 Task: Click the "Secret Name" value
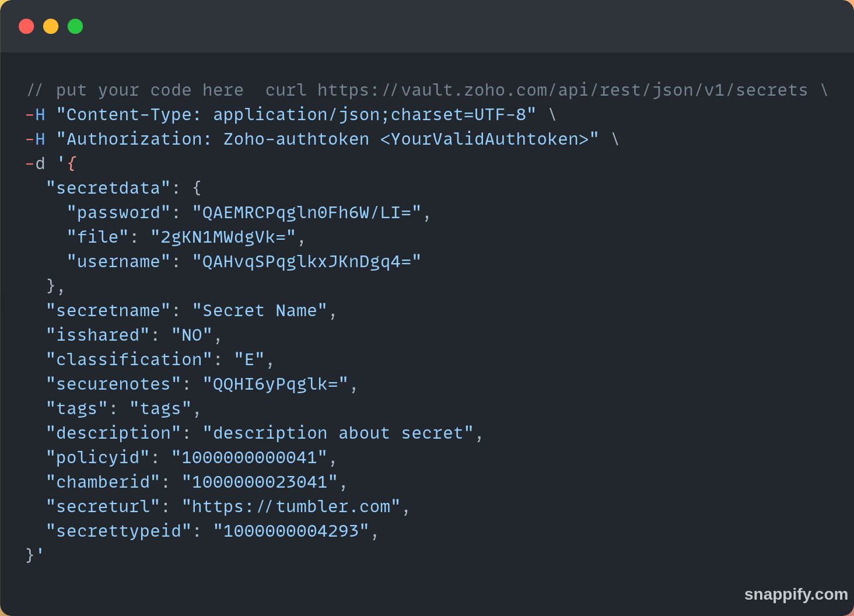pyautogui.click(x=260, y=310)
